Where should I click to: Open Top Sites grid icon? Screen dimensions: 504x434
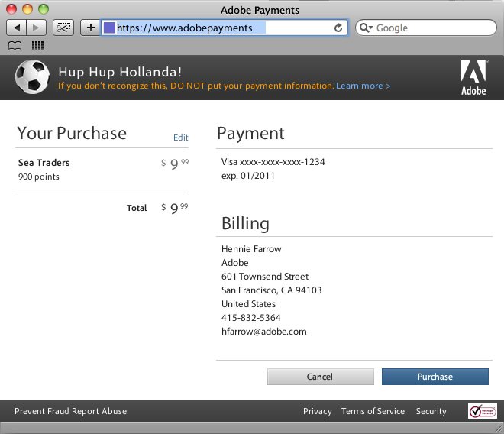pos(37,46)
